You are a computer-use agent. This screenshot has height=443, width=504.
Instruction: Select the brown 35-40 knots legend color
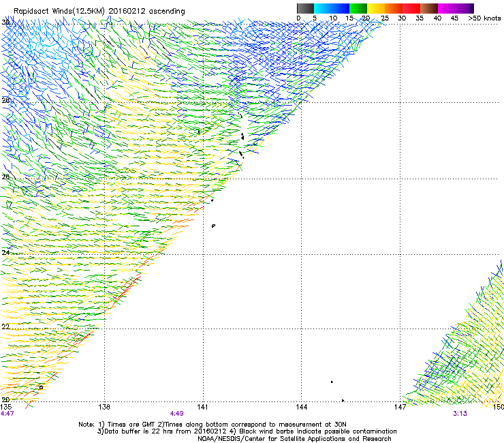(429, 8)
